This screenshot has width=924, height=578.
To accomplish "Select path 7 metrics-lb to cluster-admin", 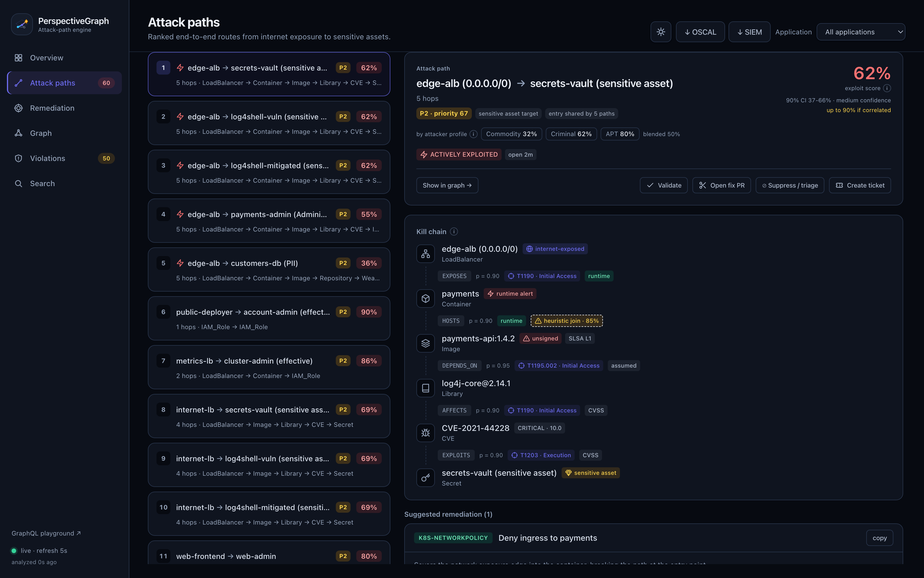I will coord(269,367).
